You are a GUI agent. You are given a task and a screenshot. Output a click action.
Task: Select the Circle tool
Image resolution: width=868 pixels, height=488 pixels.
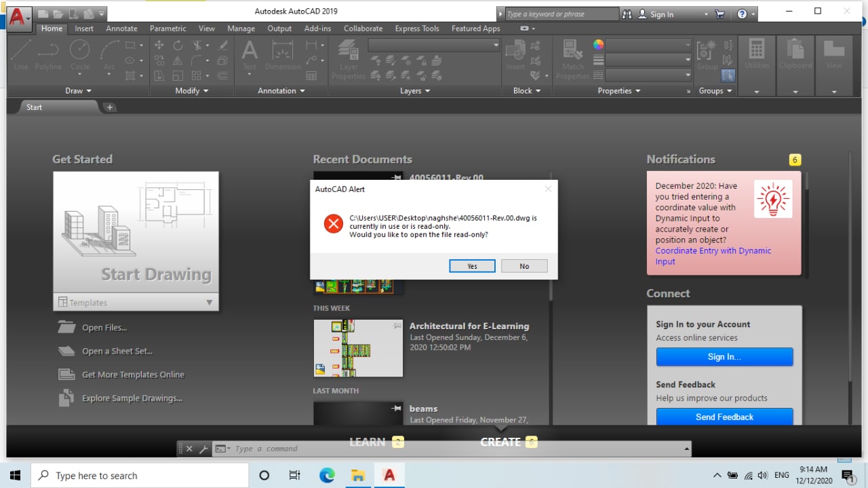80,54
